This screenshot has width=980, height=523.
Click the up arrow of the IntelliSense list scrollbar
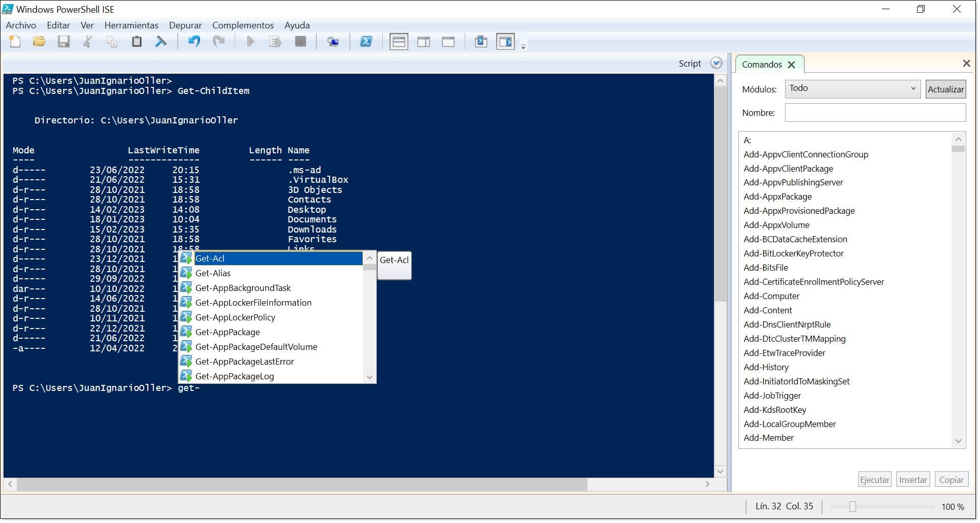coord(370,258)
